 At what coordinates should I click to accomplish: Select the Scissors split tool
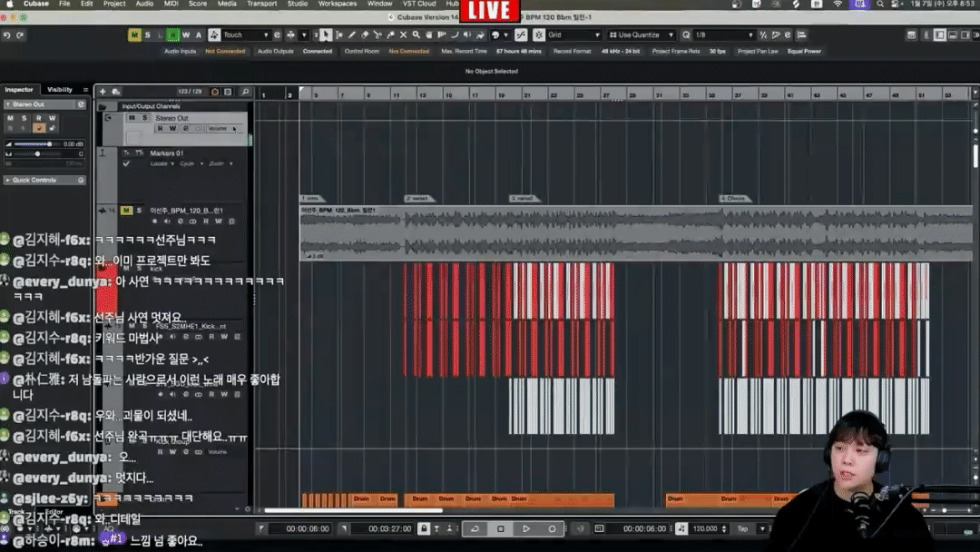378,35
